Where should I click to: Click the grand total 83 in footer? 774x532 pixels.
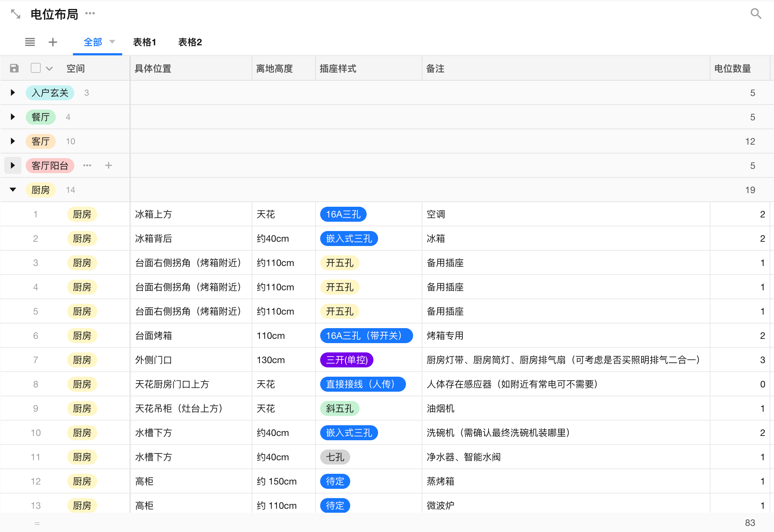[x=750, y=523]
